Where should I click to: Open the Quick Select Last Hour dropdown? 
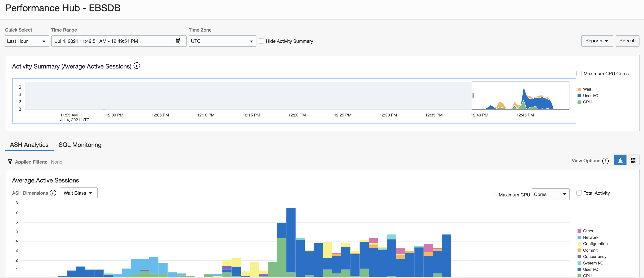[27, 41]
